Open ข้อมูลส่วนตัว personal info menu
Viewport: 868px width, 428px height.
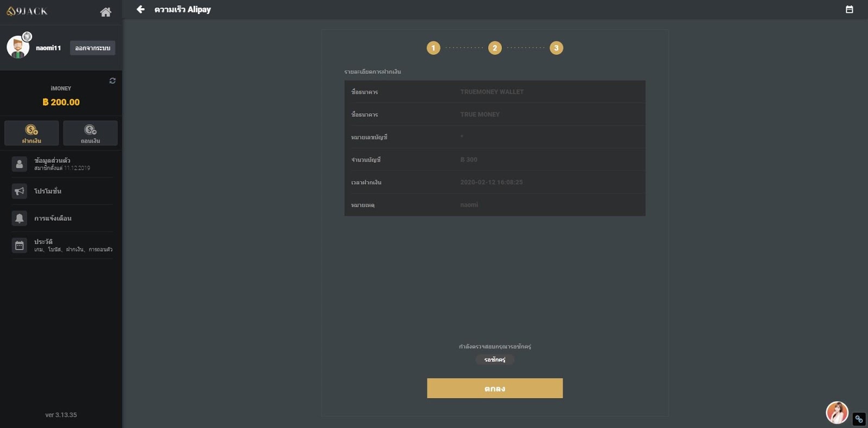(62, 164)
